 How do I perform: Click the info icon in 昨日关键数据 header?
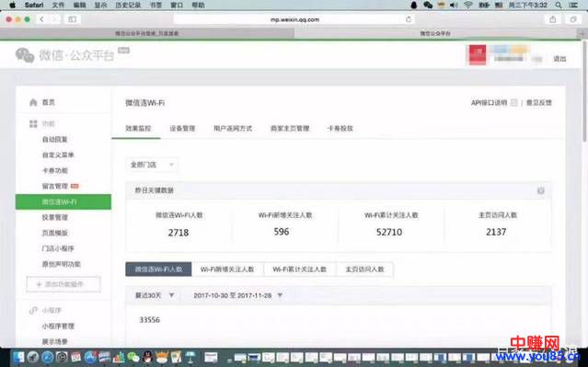click(x=541, y=190)
